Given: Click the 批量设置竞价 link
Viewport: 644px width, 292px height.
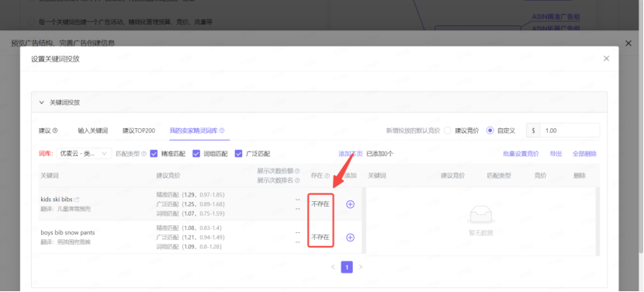Looking at the screenshot, I should tap(521, 154).
